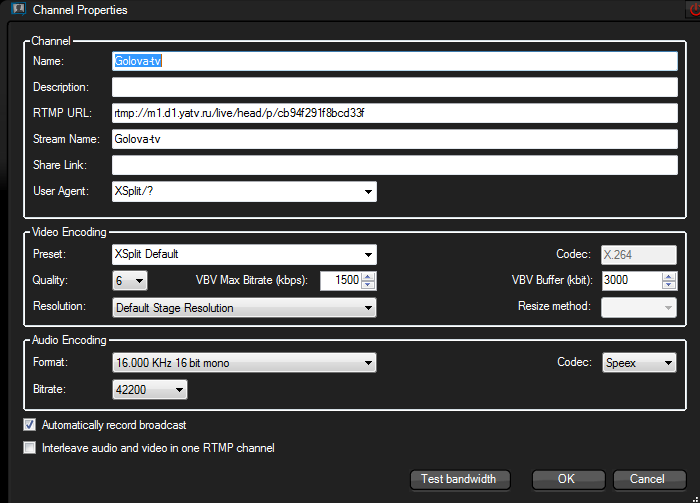The image size is (700, 503).
Task: Click the VBV Buffer value field
Action: [x=632, y=281]
